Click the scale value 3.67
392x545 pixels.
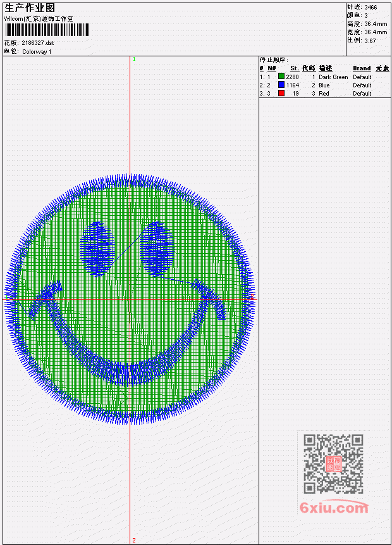click(x=370, y=41)
